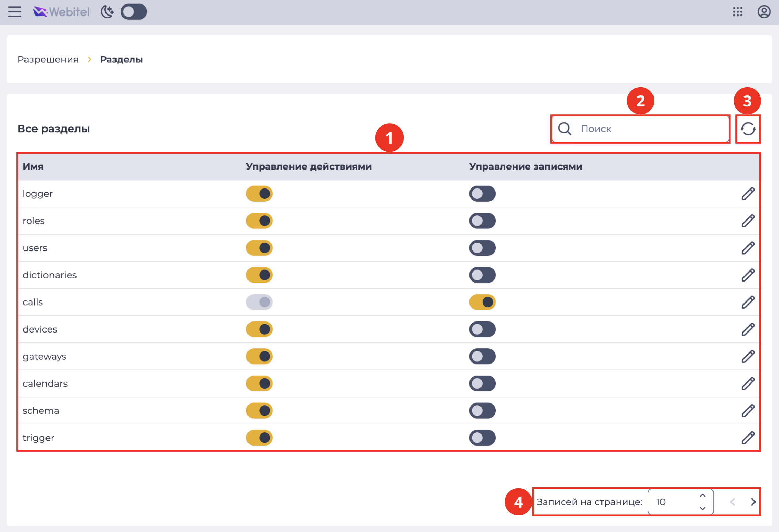Image resolution: width=779 pixels, height=532 pixels.
Task: Enable record management for devices
Action: (482, 329)
